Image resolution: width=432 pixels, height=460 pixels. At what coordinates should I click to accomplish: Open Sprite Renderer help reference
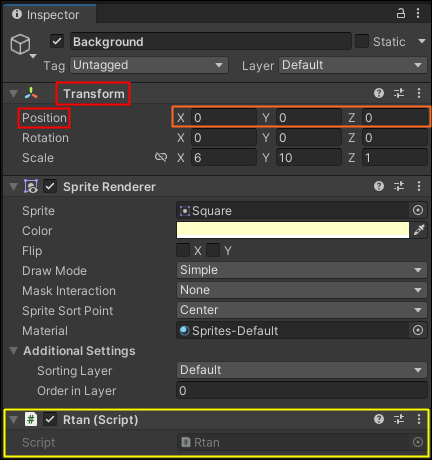click(379, 186)
